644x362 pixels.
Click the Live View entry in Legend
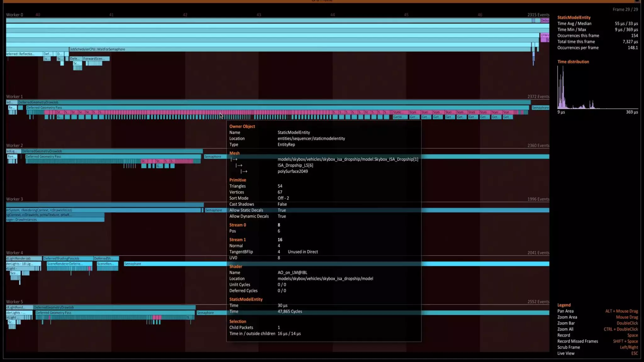pyautogui.click(x=566, y=354)
